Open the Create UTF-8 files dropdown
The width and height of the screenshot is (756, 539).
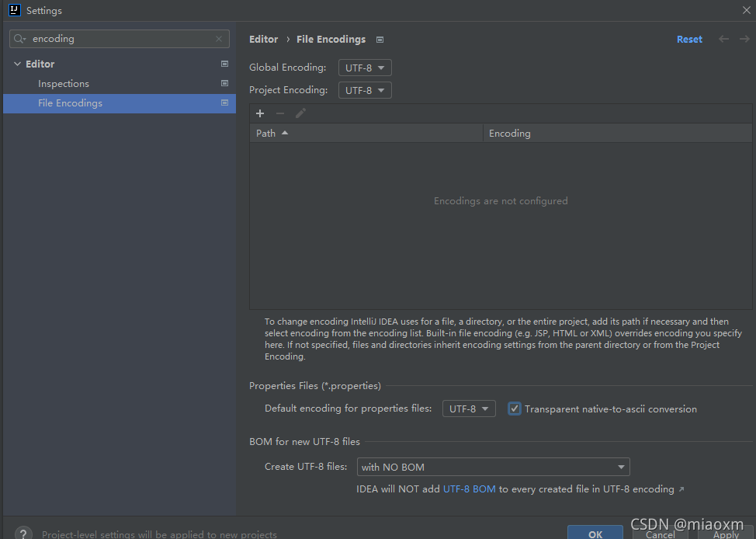493,467
